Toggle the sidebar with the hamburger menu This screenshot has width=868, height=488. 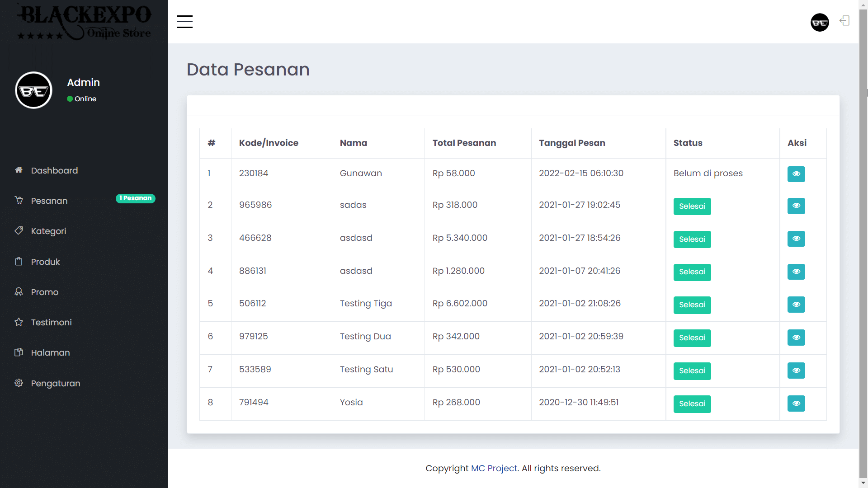pos(184,21)
